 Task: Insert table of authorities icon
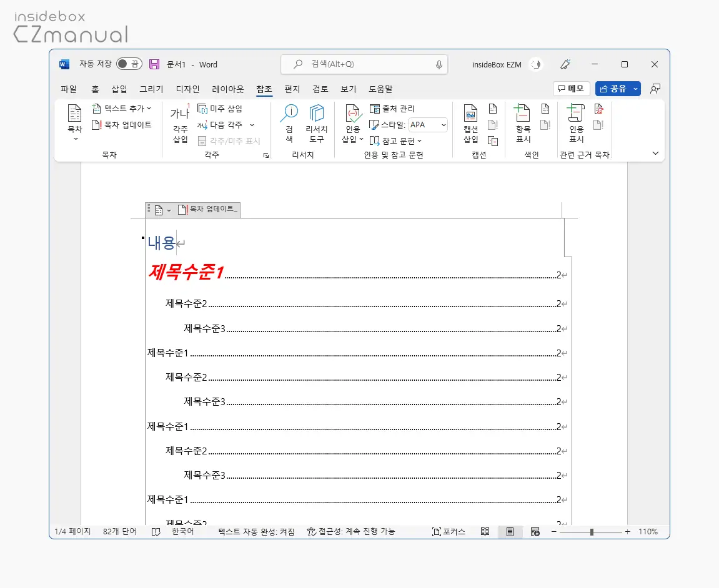[x=598, y=109]
